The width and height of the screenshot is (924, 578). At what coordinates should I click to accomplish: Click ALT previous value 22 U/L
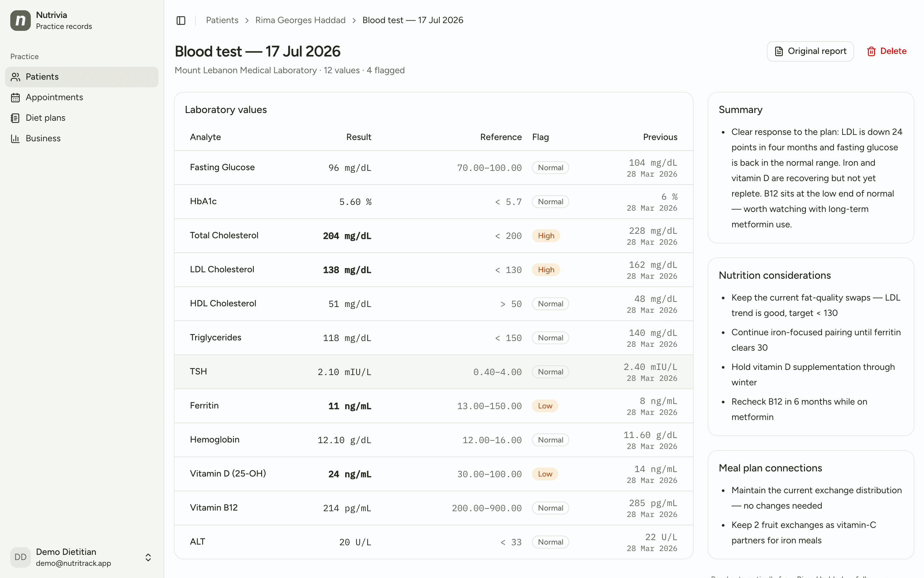click(x=661, y=537)
